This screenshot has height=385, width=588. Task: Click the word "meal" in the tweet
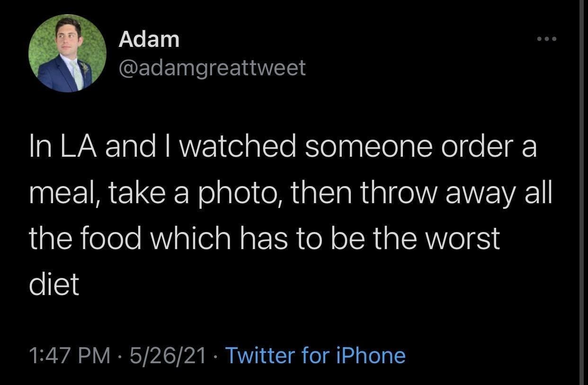(x=61, y=194)
